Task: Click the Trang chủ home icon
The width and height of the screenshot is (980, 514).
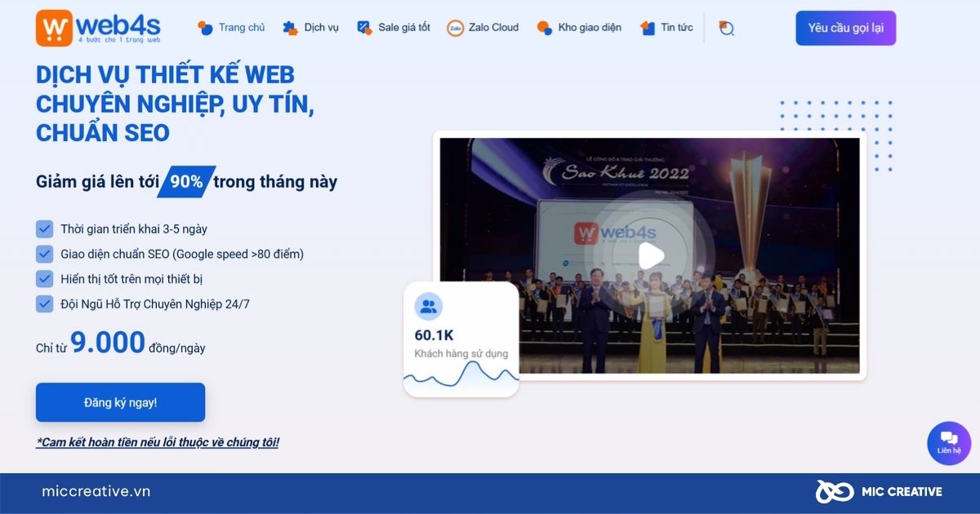Action: point(205,28)
